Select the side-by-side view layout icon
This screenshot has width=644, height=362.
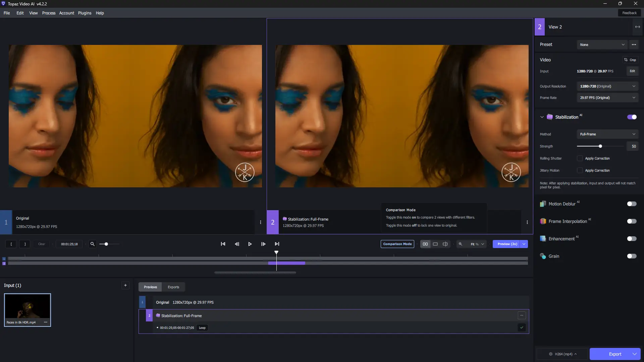point(425,244)
